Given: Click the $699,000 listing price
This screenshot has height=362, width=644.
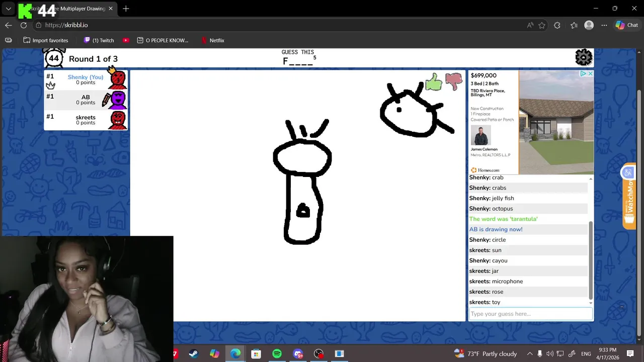Looking at the screenshot, I should (484, 75).
